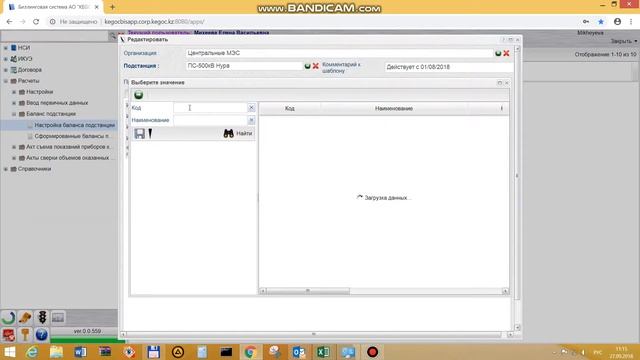Expand the Настройки folder node
640x360 pixels.
click(14, 92)
